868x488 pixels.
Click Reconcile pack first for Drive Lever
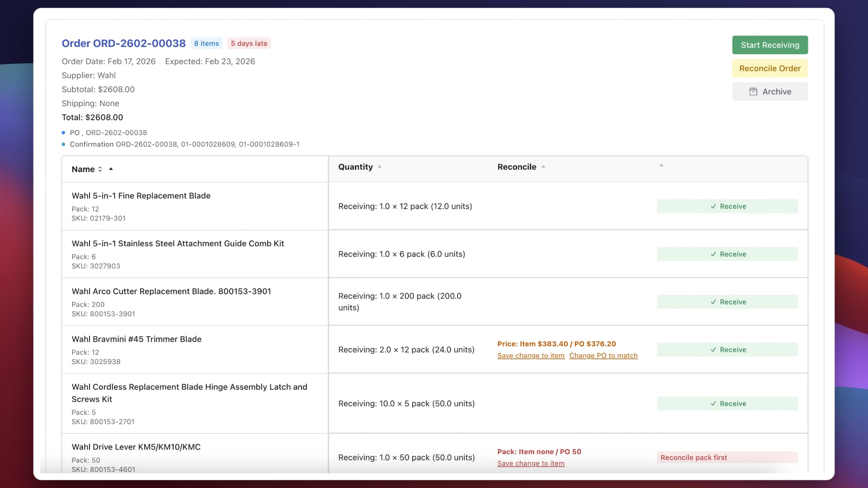click(727, 457)
